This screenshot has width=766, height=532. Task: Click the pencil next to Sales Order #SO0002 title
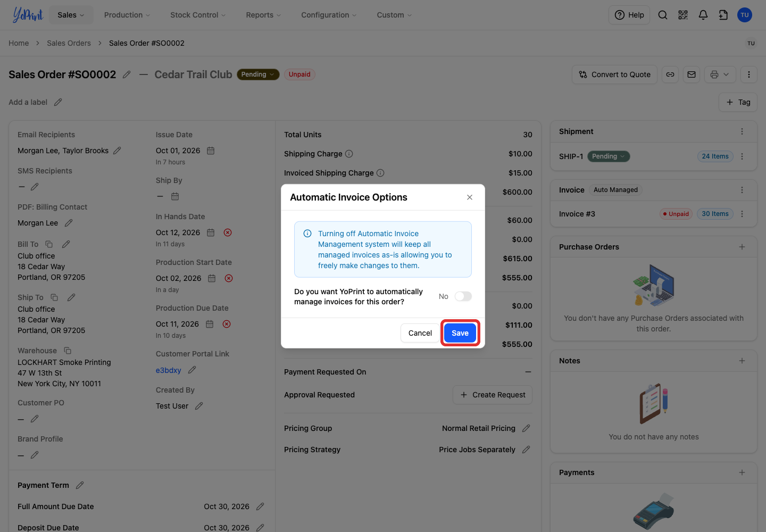(x=127, y=74)
